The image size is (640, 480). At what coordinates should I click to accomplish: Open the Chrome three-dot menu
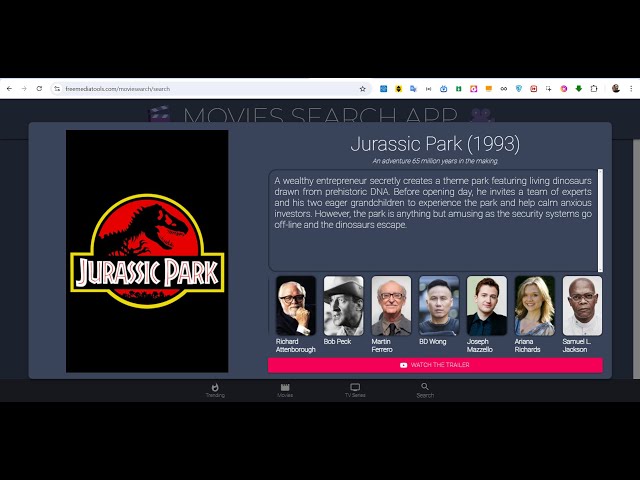tap(631, 88)
